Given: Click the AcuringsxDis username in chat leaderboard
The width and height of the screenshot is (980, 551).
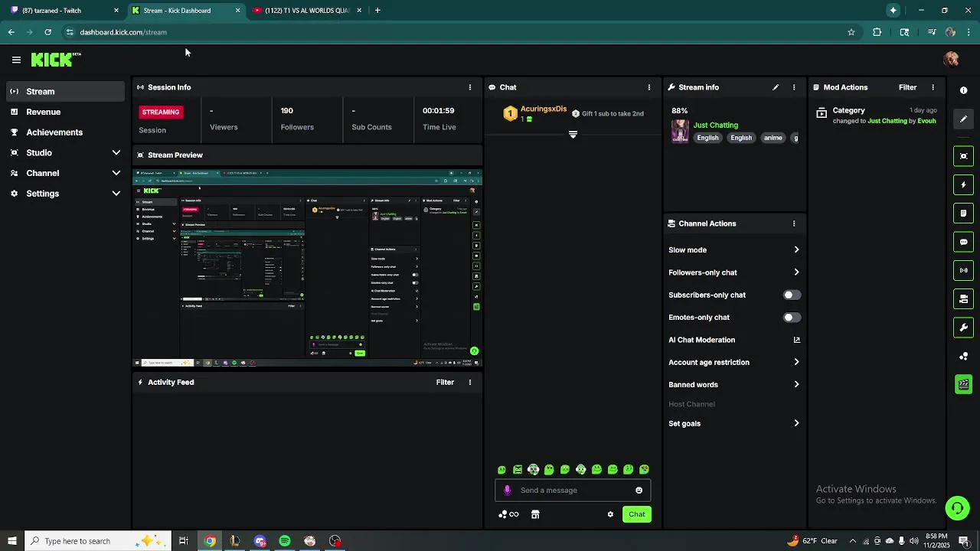Looking at the screenshot, I should pyautogui.click(x=544, y=109).
